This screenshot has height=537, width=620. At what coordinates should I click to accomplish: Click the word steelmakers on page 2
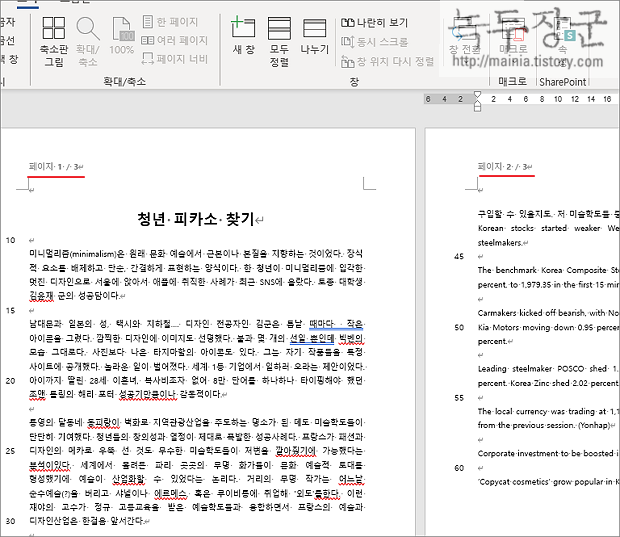point(500,242)
